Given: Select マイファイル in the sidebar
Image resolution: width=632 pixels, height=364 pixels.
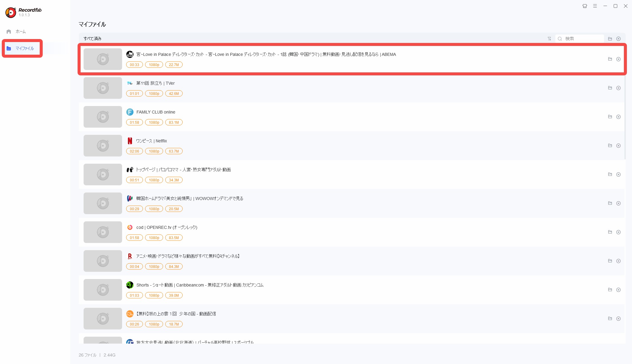Looking at the screenshot, I should (x=21, y=48).
